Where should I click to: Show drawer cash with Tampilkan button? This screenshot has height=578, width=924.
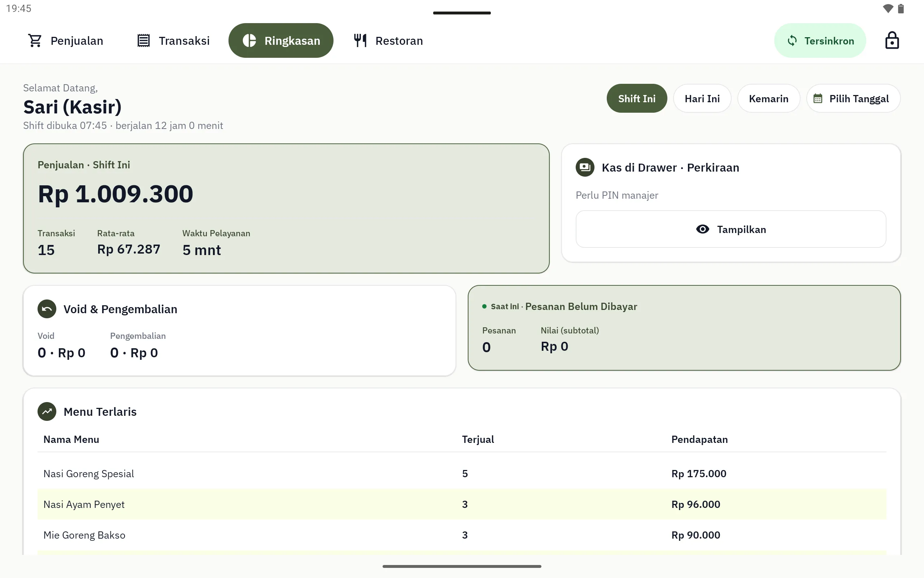731,229
